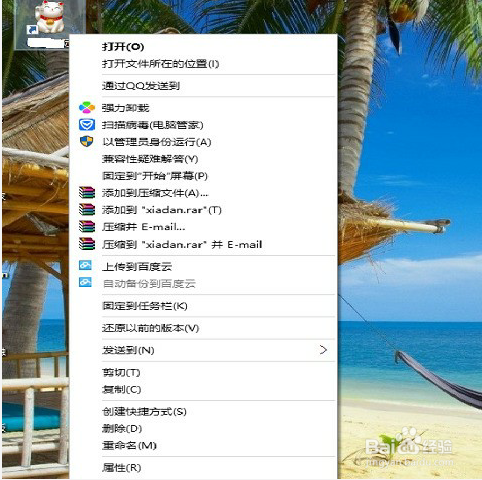Select 固定到任务栏(K)
Viewport: 482px width, 480px height.
pyautogui.click(x=145, y=306)
